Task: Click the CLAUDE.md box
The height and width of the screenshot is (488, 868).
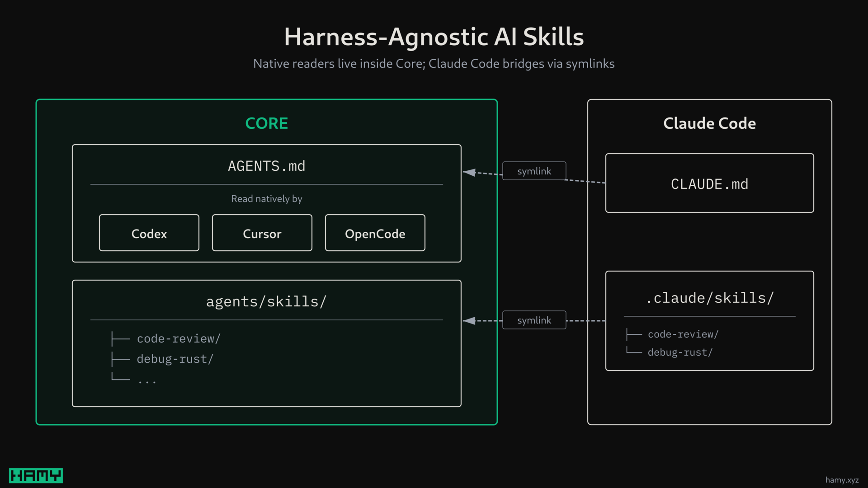Action: click(710, 183)
